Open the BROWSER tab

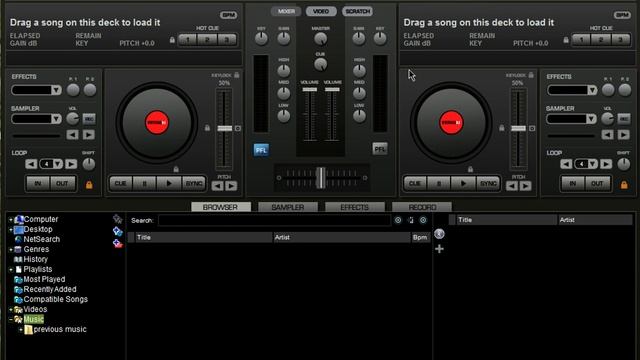coord(220,207)
